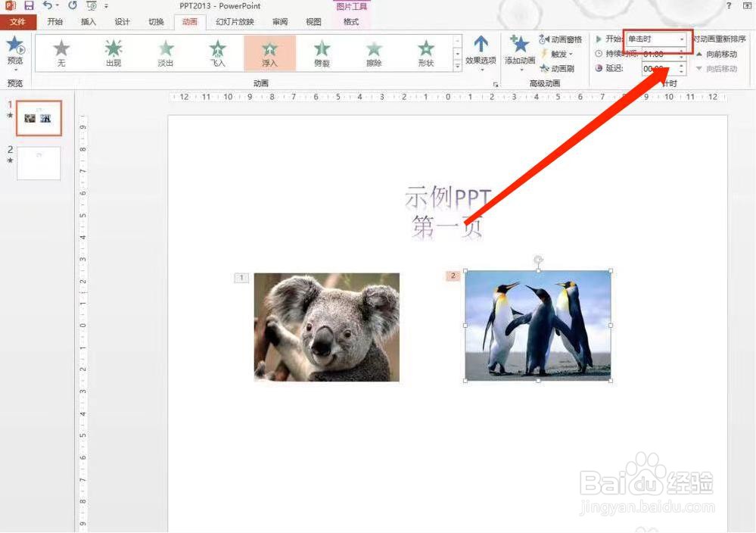Click Start From Beginning slideshow icon in title bar

(92, 6)
